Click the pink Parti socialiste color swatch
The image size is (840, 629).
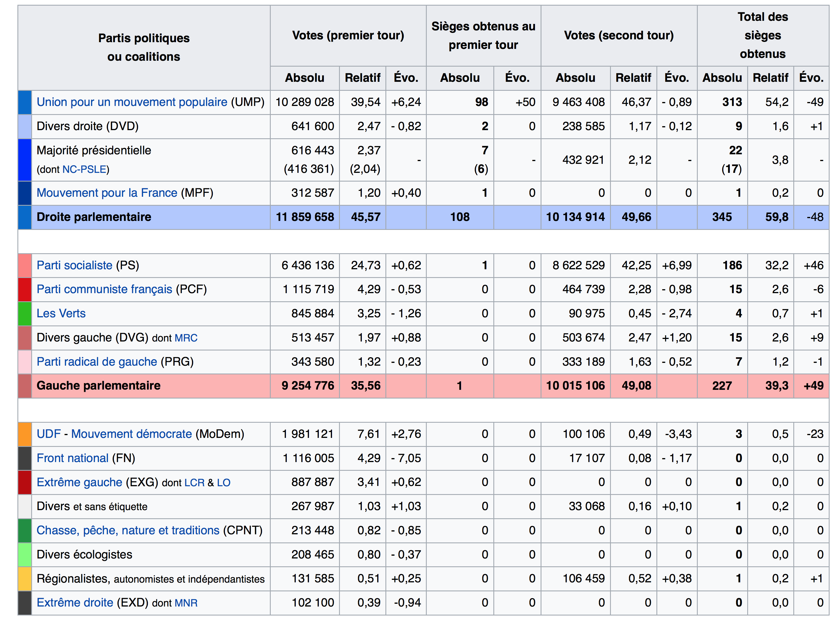pyautogui.click(x=25, y=265)
